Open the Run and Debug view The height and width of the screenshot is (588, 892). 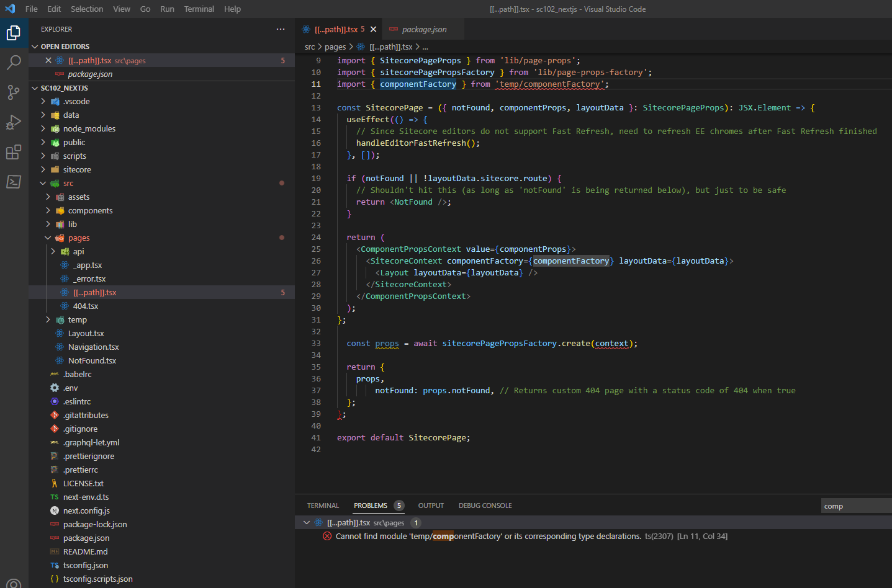[x=14, y=122]
